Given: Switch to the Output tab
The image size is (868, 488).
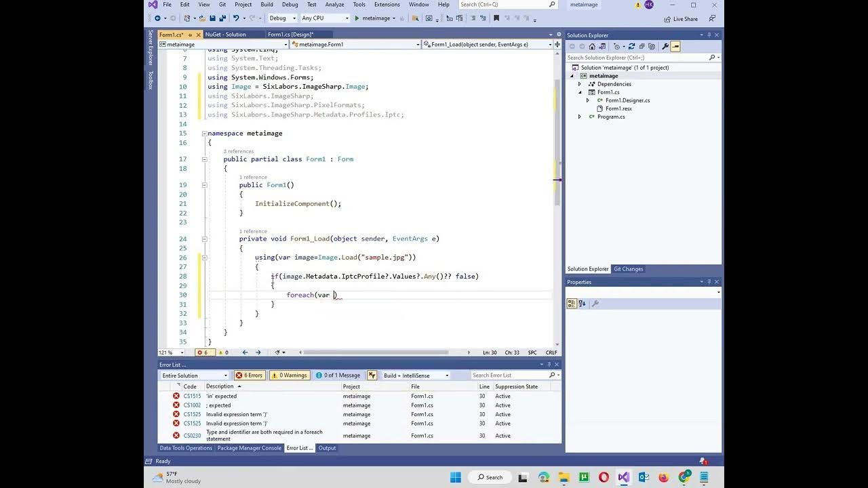Looking at the screenshot, I should (x=327, y=448).
